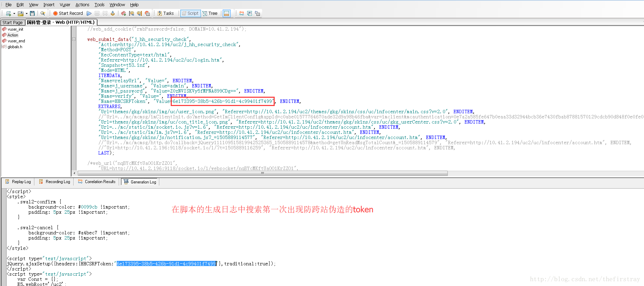Viewport: 644px width, 286px height.
Task: Save the script with the floppy icon
Action: point(32,13)
